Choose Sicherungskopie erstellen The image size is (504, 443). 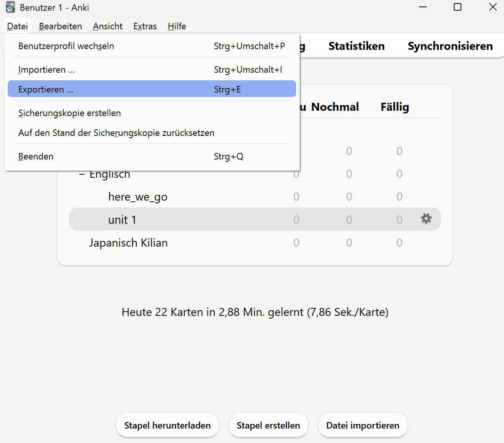152,113
